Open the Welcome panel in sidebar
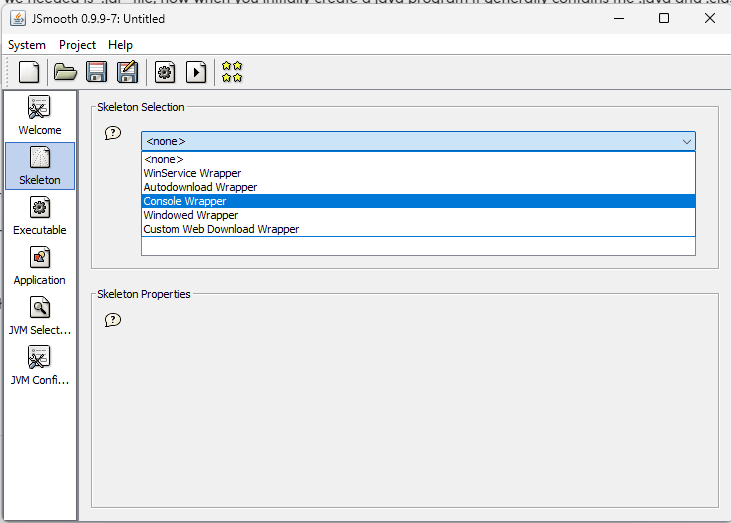 coord(40,116)
